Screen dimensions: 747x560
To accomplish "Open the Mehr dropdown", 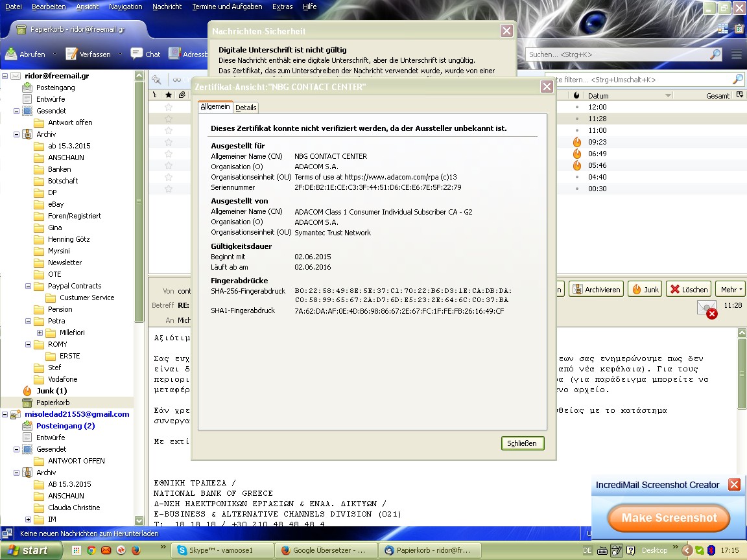I will (732, 290).
